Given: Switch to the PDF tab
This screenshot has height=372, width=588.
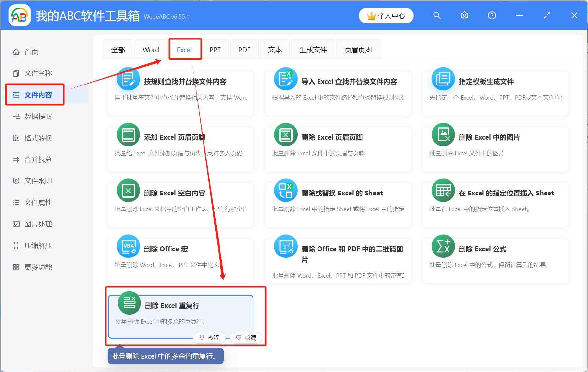Looking at the screenshot, I should tap(244, 50).
